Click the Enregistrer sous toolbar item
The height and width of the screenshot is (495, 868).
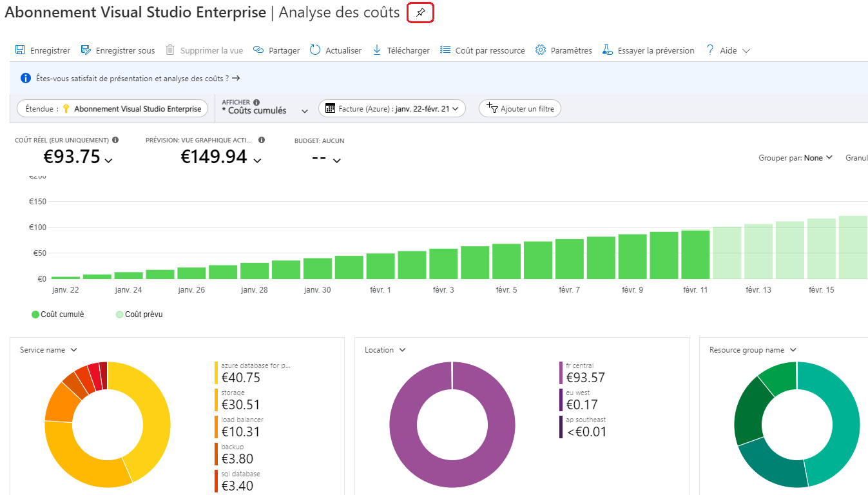pos(118,50)
